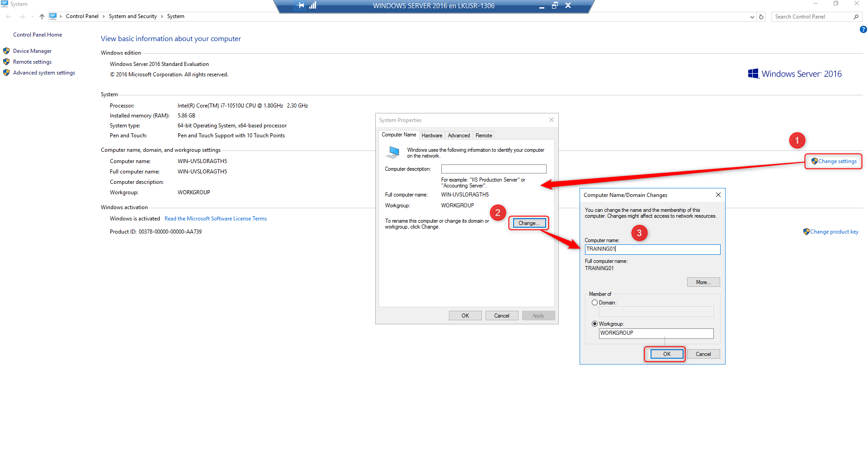Open Device Manager from the sidebar
Screen dimensions: 868x468
pyautogui.click(x=32, y=51)
